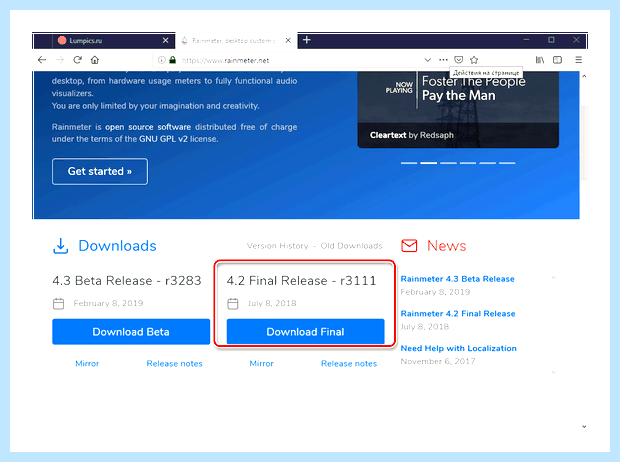Screen dimensions: 620x462
Task: Click the Get started button
Action: coord(100,171)
